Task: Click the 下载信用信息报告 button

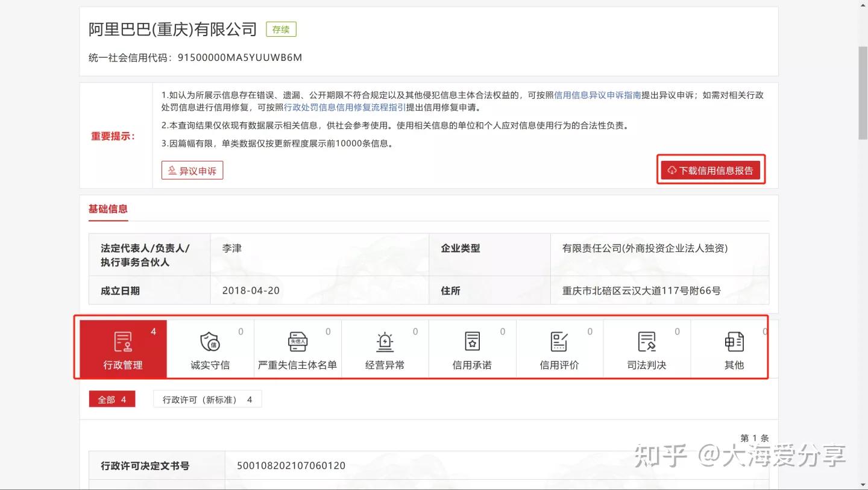Action: coord(711,170)
